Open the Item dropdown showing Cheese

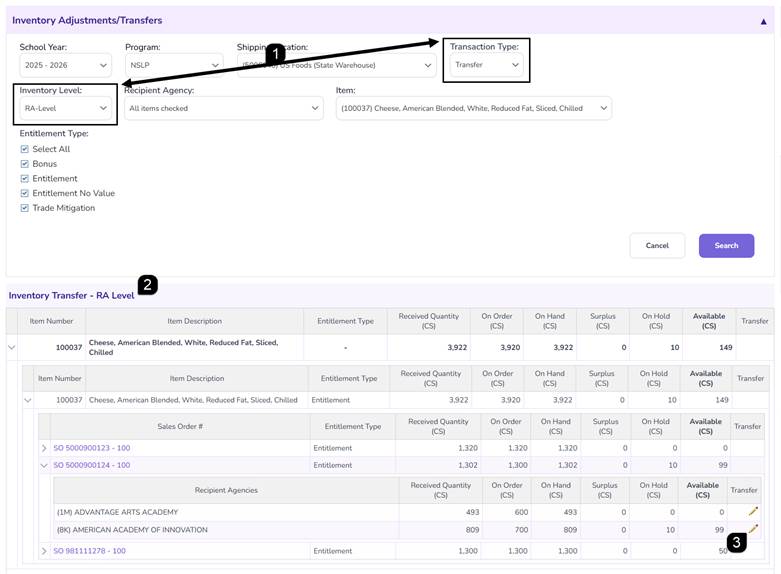(474, 108)
